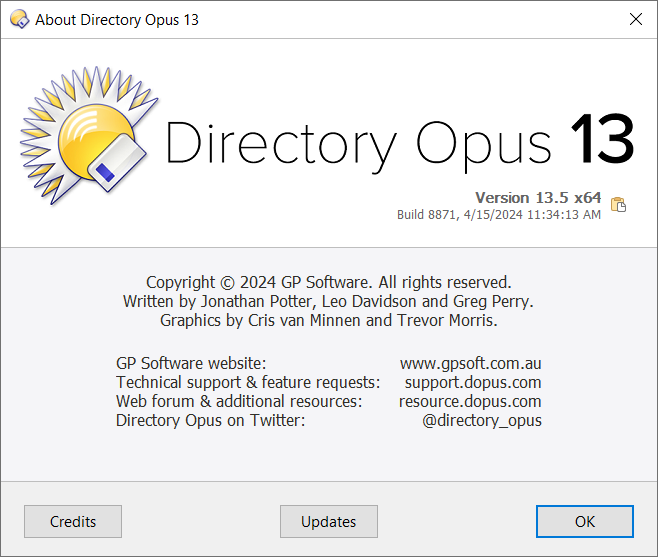The image size is (658, 557).
Task: Close the About Directory Opus window
Action: 636,19
